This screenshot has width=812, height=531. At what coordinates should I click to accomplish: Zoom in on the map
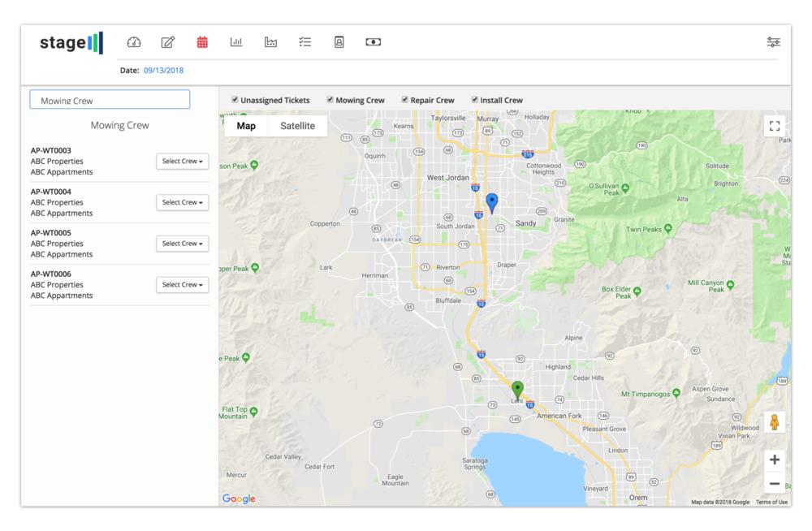coord(775,460)
